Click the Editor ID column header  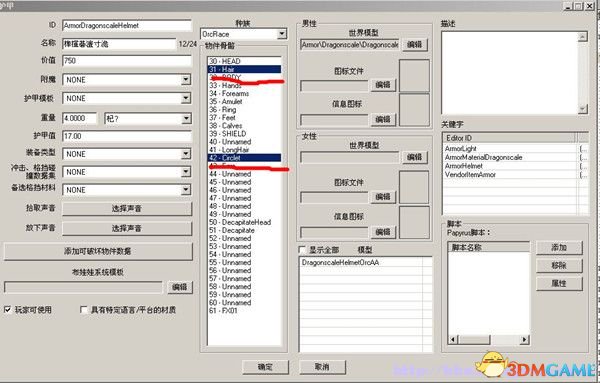[x=509, y=138]
